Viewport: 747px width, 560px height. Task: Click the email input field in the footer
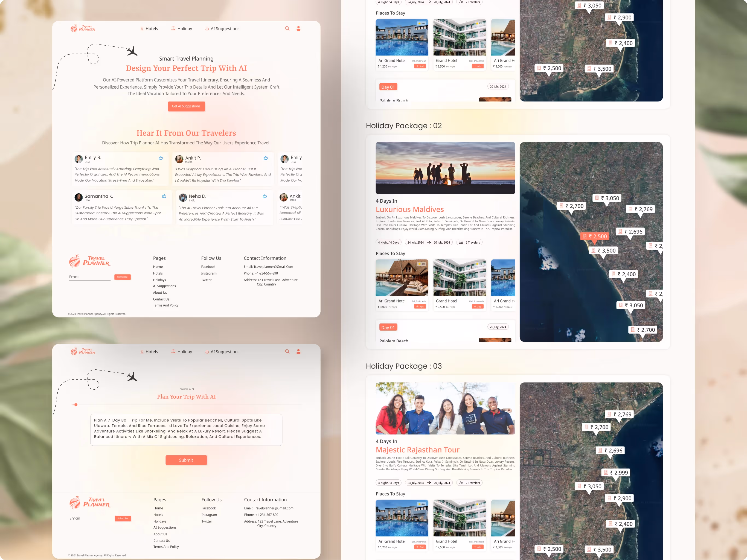89,277
